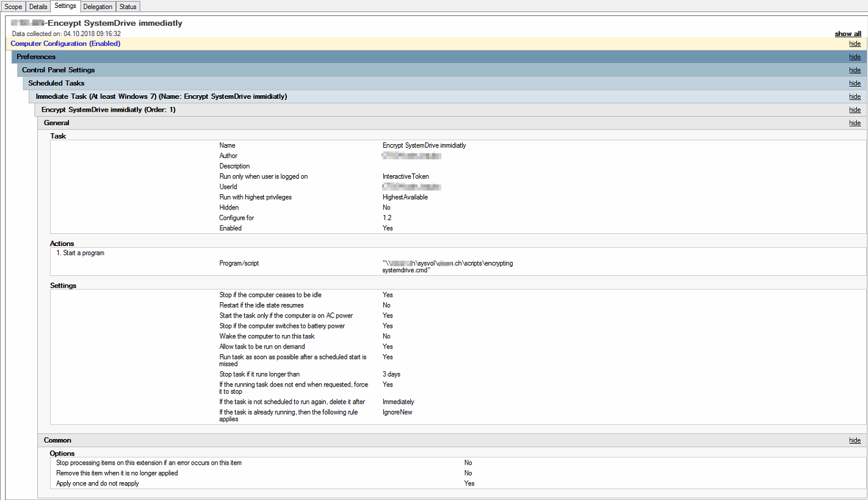Hide the Scheduled Tasks section
The image size is (868, 500).
click(855, 84)
